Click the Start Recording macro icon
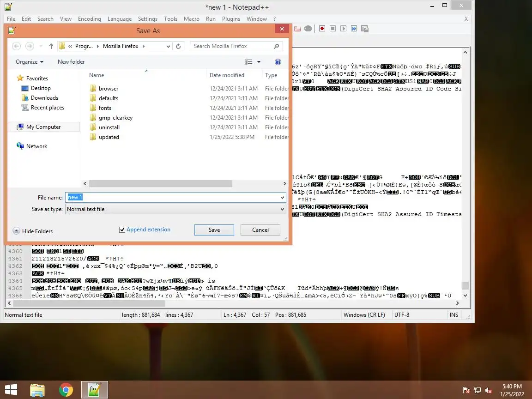The image size is (532, 399). [x=322, y=29]
